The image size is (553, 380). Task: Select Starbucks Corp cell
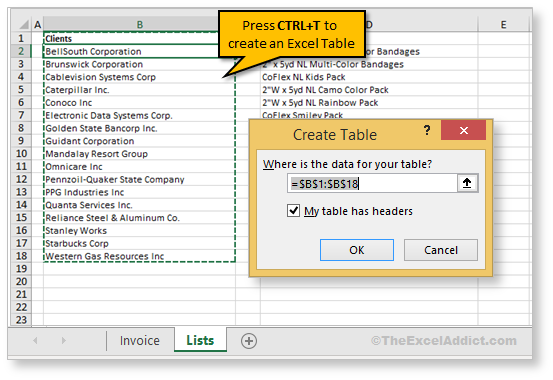(139, 243)
